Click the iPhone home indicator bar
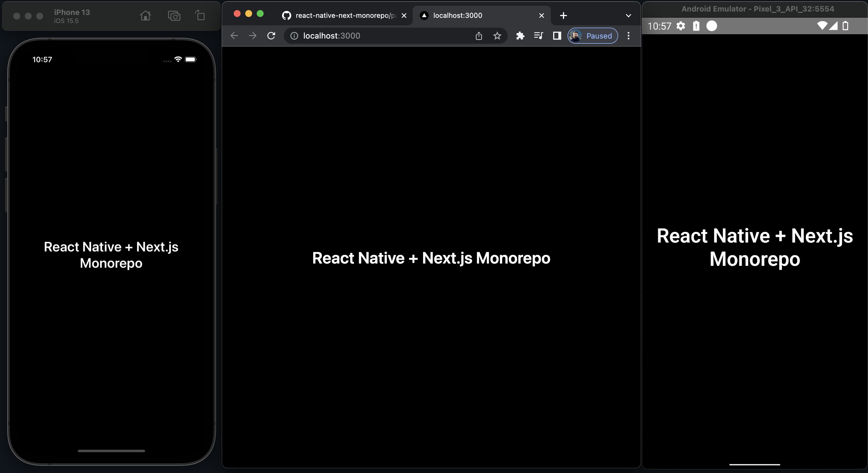This screenshot has width=868, height=473. 112,451
